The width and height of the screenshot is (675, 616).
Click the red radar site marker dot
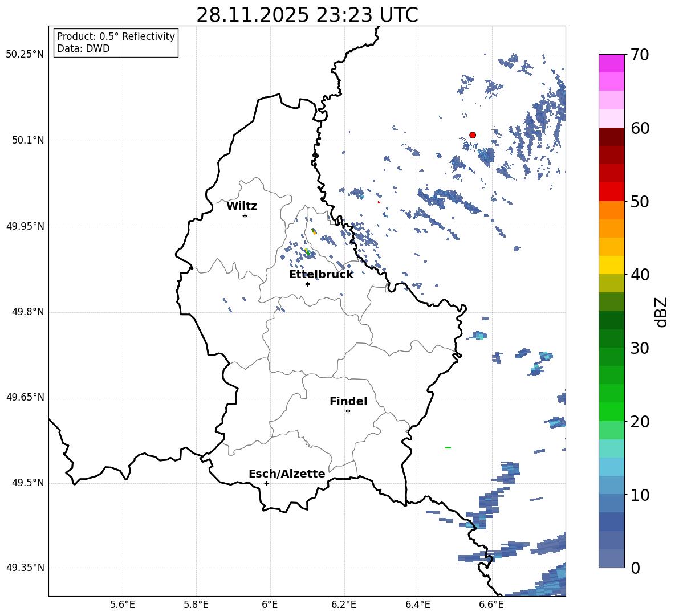(472, 135)
